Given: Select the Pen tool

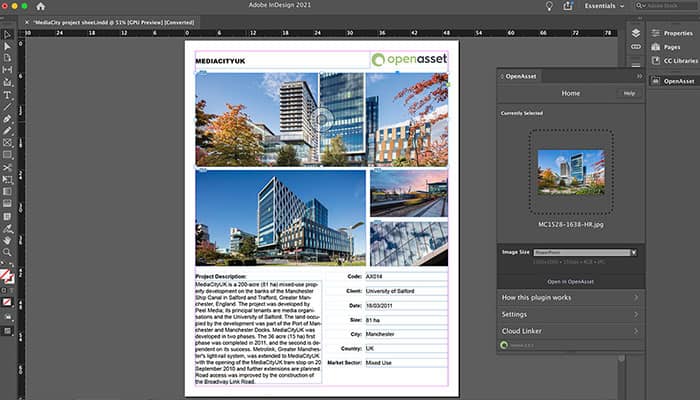Looking at the screenshot, I should [x=7, y=119].
